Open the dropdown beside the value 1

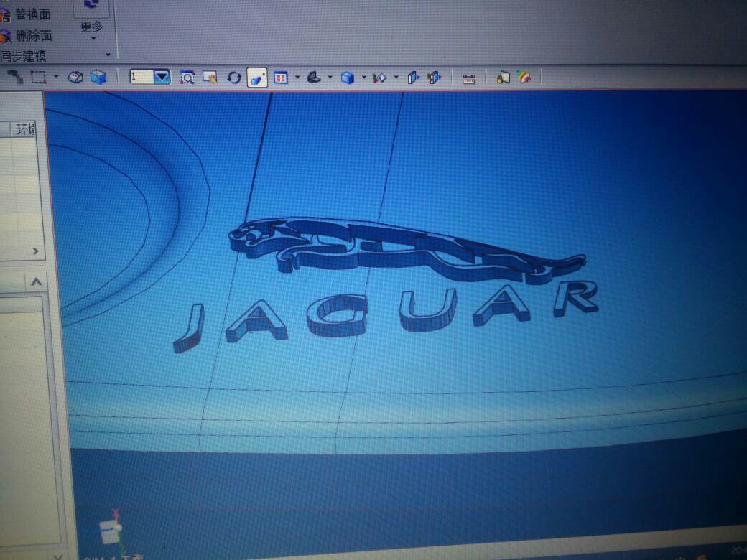pos(162,77)
